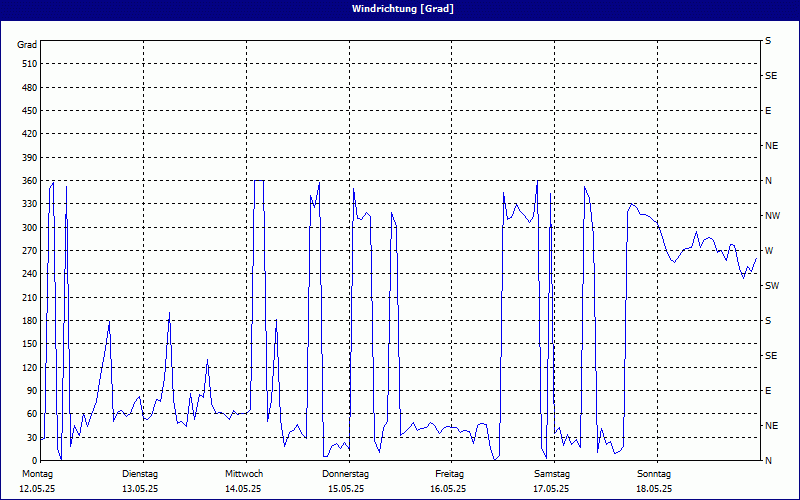
Task: Pick the 90 degree axis value
Action: point(30,391)
